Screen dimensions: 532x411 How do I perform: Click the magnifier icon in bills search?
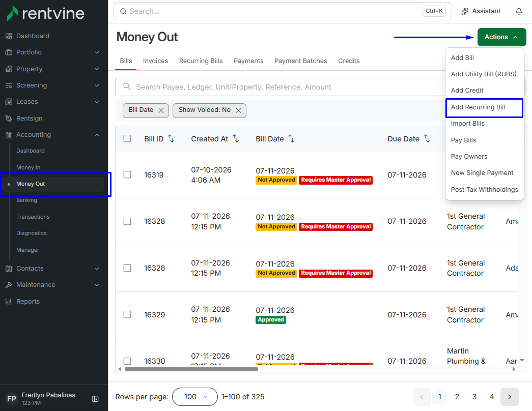point(127,87)
